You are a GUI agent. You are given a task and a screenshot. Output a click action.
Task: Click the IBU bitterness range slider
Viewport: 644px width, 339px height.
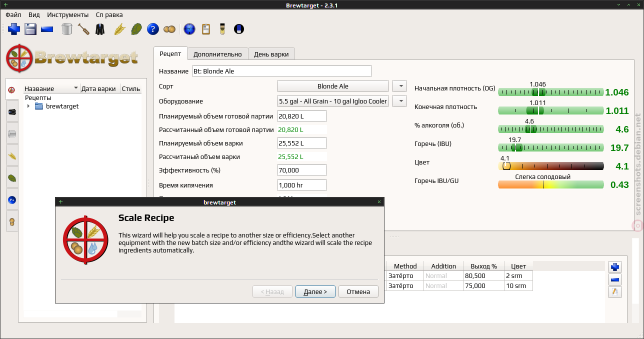(x=551, y=147)
